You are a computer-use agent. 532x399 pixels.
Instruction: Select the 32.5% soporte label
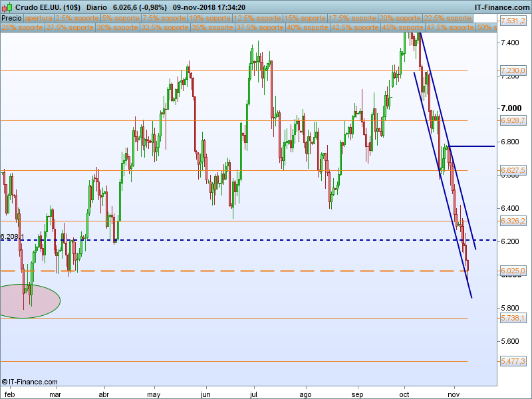pyautogui.click(x=165, y=27)
